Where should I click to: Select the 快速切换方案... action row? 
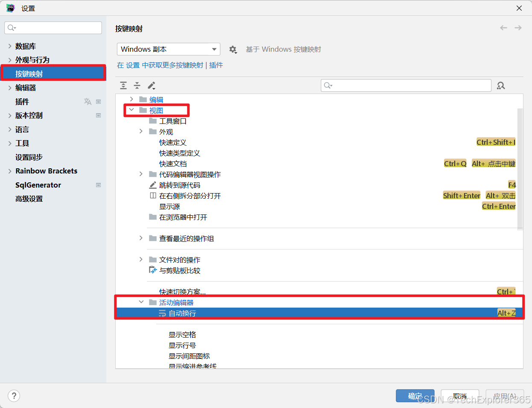pos(319,292)
